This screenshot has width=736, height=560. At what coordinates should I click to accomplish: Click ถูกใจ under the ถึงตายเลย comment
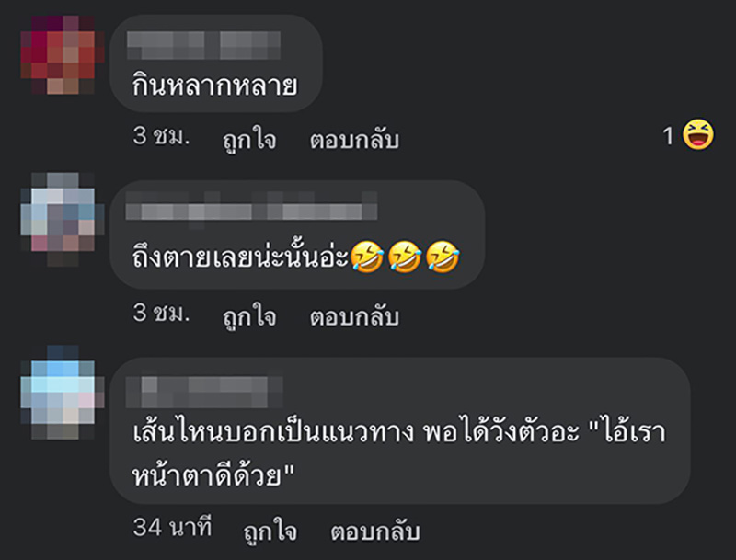tap(249, 315)
